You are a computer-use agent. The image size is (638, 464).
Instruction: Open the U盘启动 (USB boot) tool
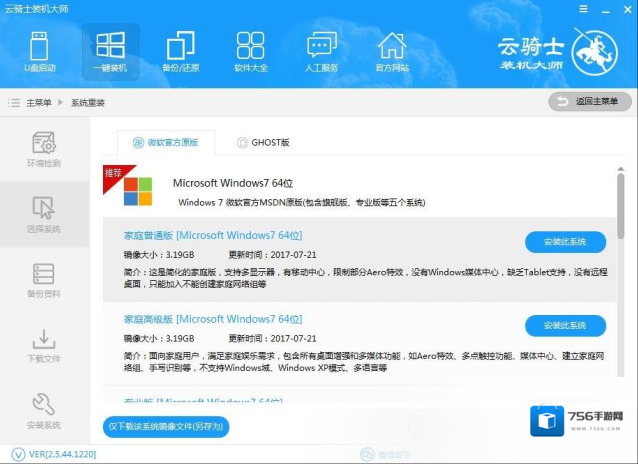point(41,51)
